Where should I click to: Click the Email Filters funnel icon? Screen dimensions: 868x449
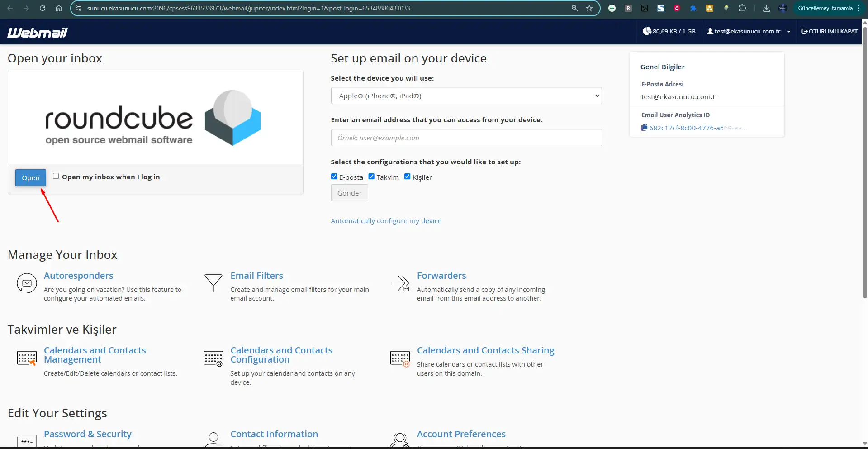click(213, 283)
